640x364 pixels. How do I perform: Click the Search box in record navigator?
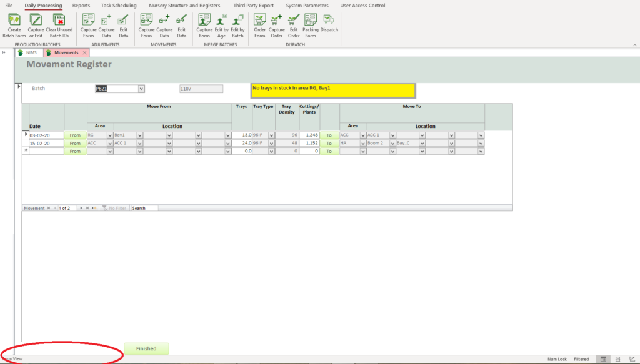point(144,208)
